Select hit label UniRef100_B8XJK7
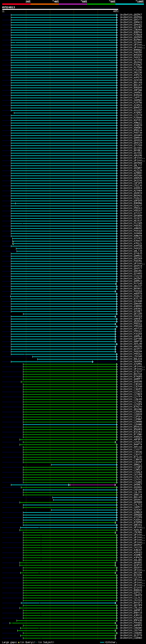The width and height of the screenshot is (146, 644). point(131,85)
